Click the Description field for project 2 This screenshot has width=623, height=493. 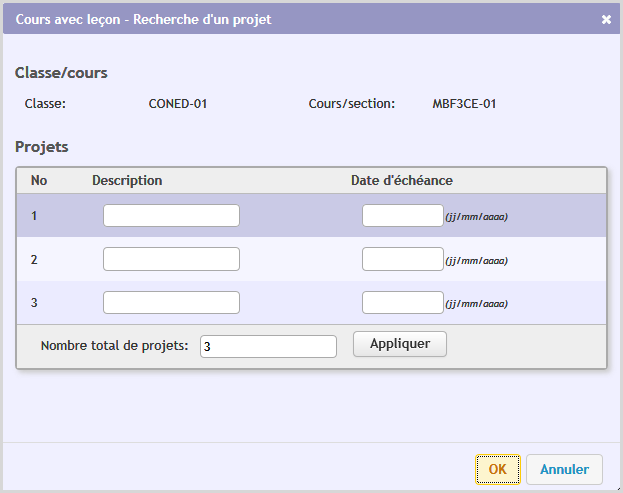tap(171, 259)
